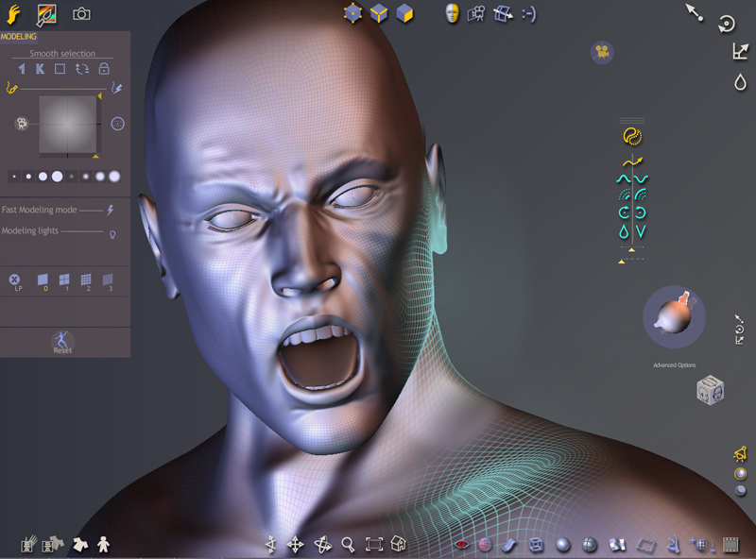Select the smallest soft brush size
The width and height of the screenshot is (756, 559).
pos(72,177)
